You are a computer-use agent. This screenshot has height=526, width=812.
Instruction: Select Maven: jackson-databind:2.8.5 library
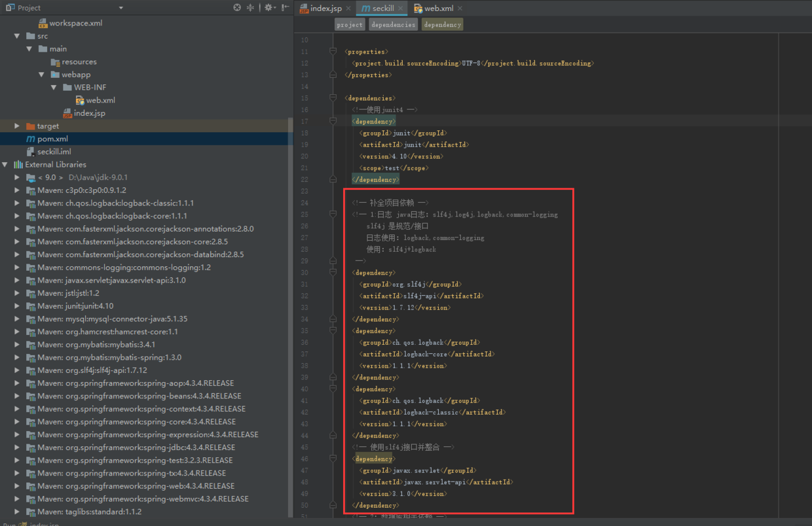click(141, 254)
